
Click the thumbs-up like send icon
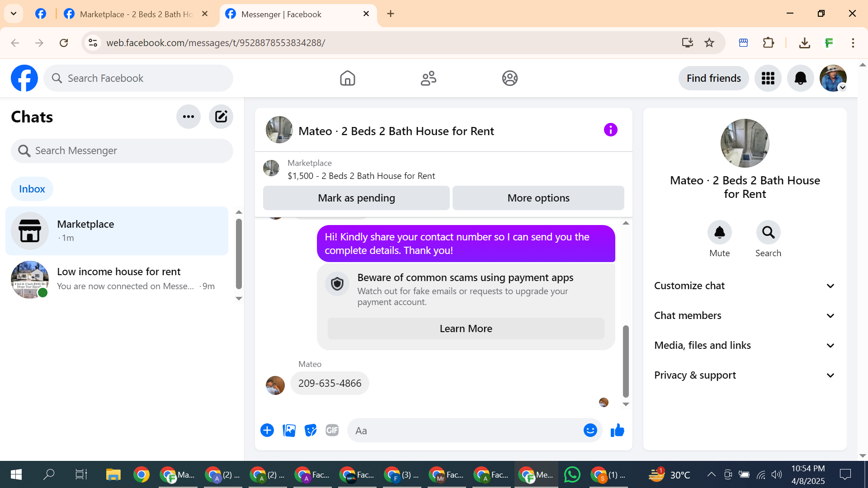click(x=617, y=431)
